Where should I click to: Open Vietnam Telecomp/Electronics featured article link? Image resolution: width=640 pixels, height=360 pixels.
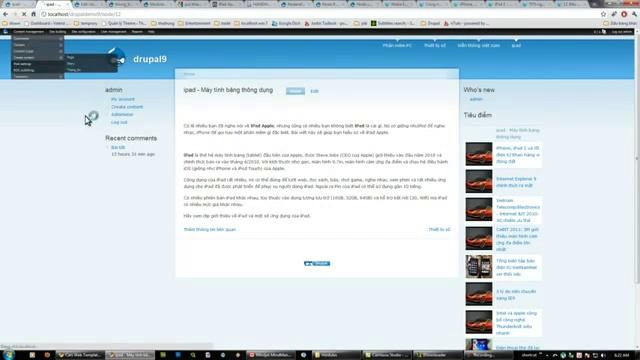[x=518, y=210]
